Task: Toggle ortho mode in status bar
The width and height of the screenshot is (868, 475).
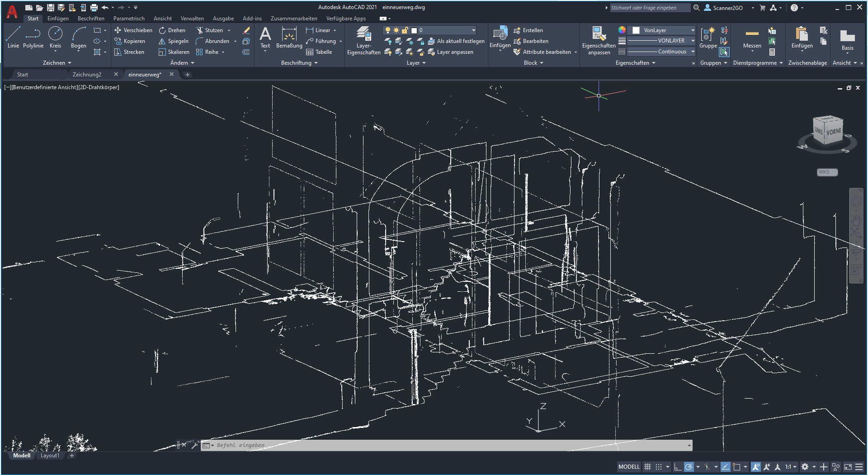Action: pyautogui.click(x=677, y=467)
